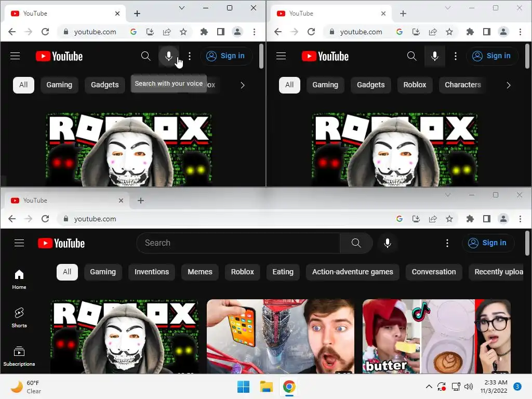Open Home in bottom window sidebar
Viewport: 532px width, 399px height.
(x=19, y=280)
